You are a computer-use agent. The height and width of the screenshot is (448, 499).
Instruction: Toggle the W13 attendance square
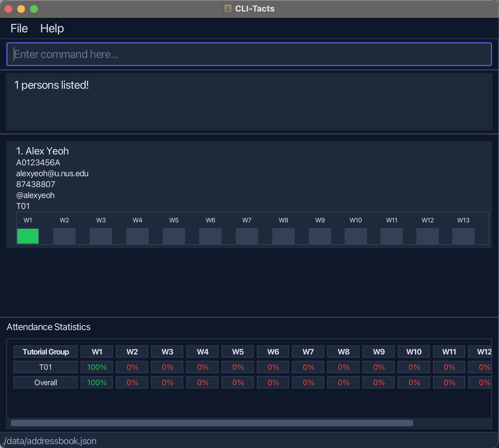[463, 236]
